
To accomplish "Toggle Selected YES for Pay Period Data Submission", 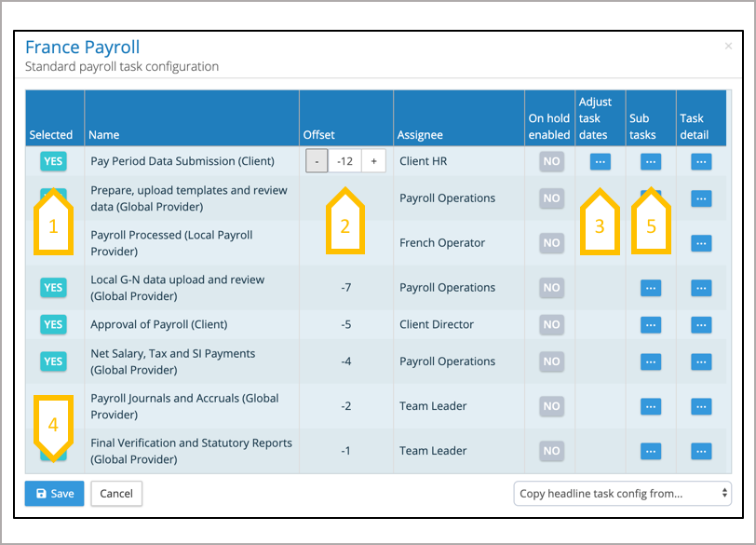I will click(x=53, y=161).
